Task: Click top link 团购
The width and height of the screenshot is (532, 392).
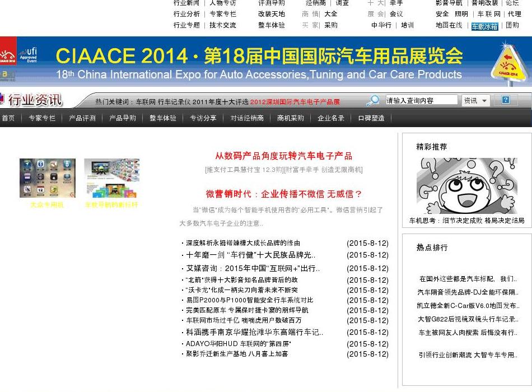Action: pos(512,25)
